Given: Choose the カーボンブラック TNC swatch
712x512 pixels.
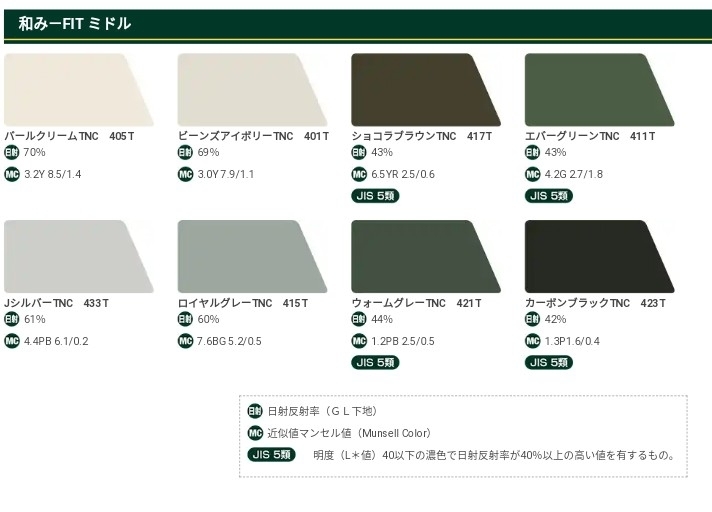Looking at the screenshot, I should pyautogui.click(x=595, y=256).
